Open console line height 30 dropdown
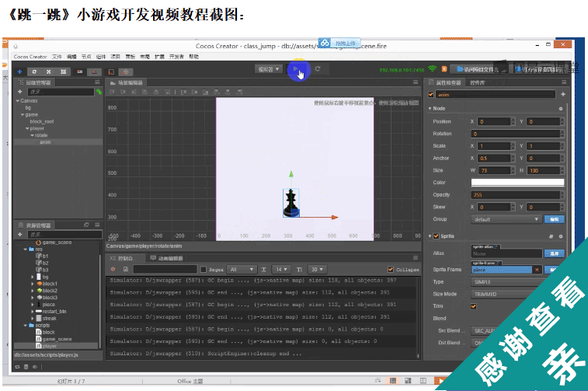This screenshot has width=588, height=391. coord(317,270)
